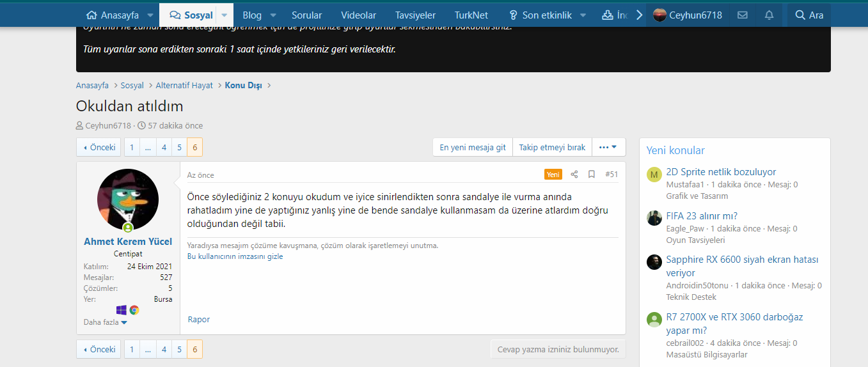Open the envelope messages icon in navbar
868x367 pixels.
coord(742,15)
